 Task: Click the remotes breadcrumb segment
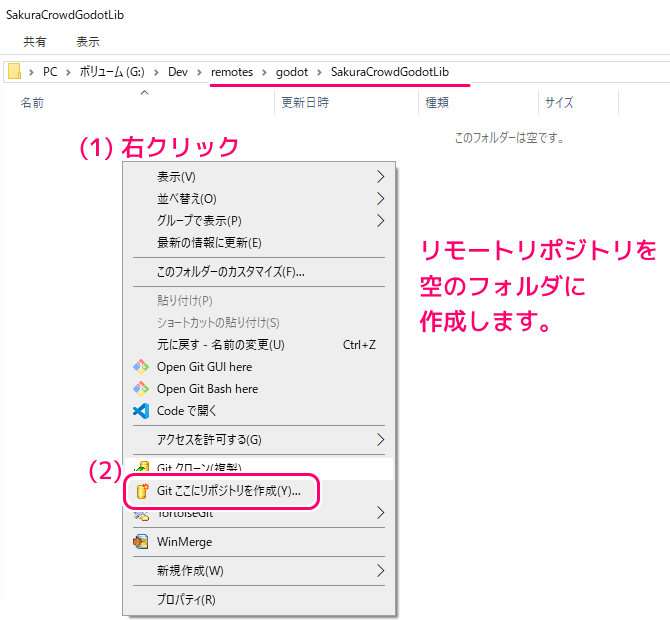point(232,72)
